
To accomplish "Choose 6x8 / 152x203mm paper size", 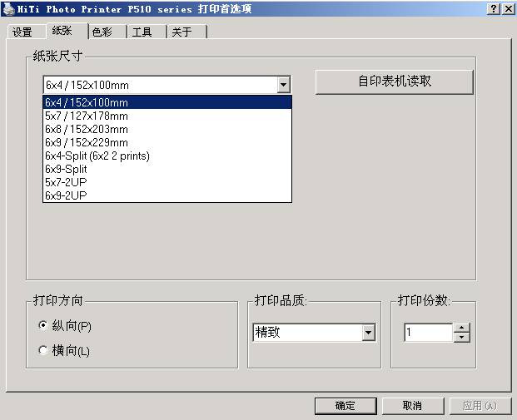I will click(87, 129).
